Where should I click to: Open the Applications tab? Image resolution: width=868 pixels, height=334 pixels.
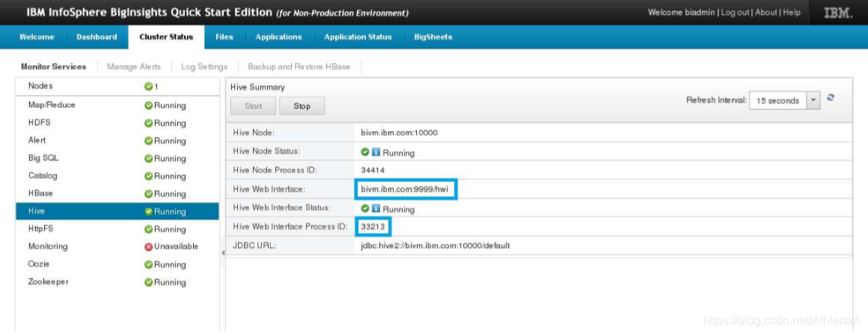coord(278,37)
